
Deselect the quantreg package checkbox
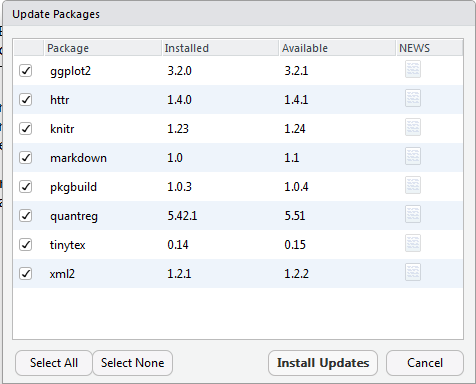tap(25, 216)
